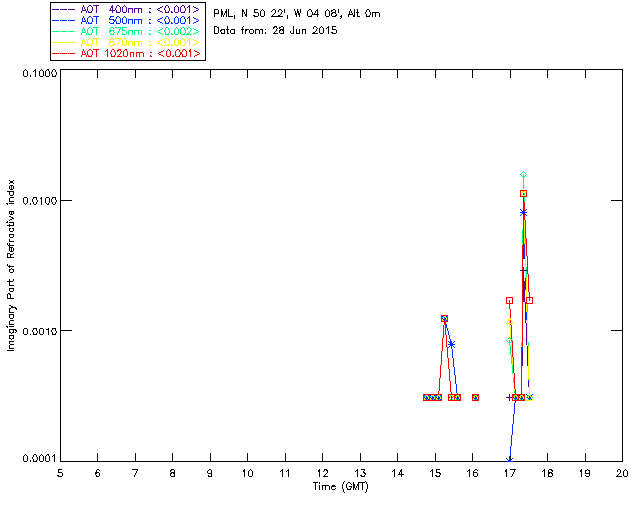Image resolution: width=640 pixels, height=512 pixels.
Task: Click the x-axis label 12
Action: click(322, 474)
